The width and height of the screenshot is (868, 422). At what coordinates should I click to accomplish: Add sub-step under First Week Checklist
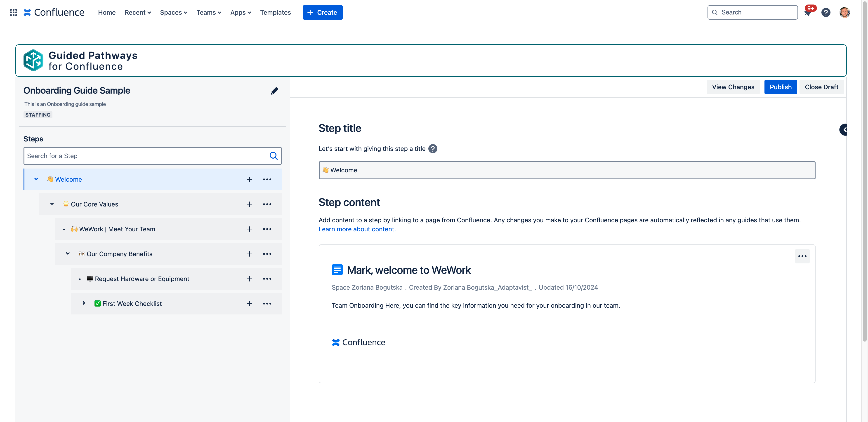click(x=249, y=304)
